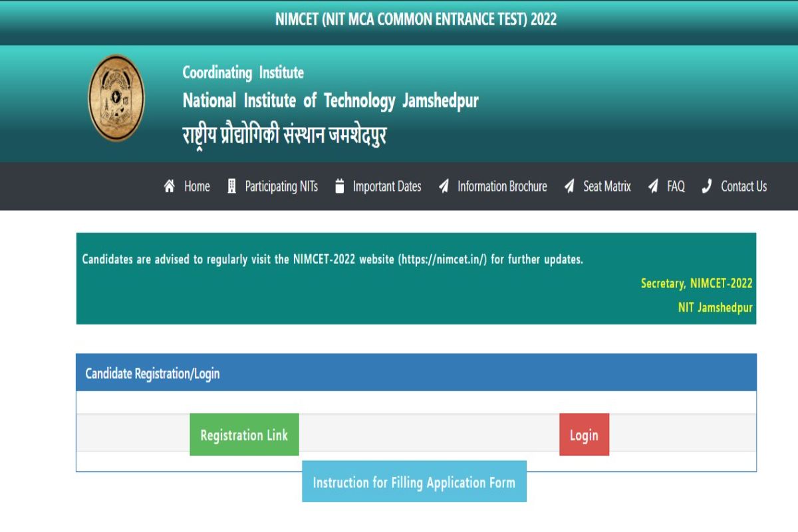Viewport: 798px width, 532px height.
Task: Open Instruction for Filling Application Form
Action: point(414,481)
